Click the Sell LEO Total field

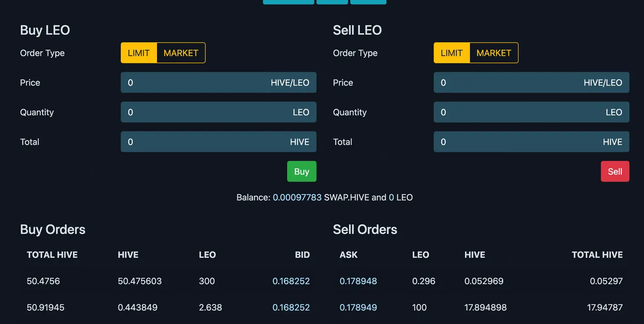click(x=531, y=142)
